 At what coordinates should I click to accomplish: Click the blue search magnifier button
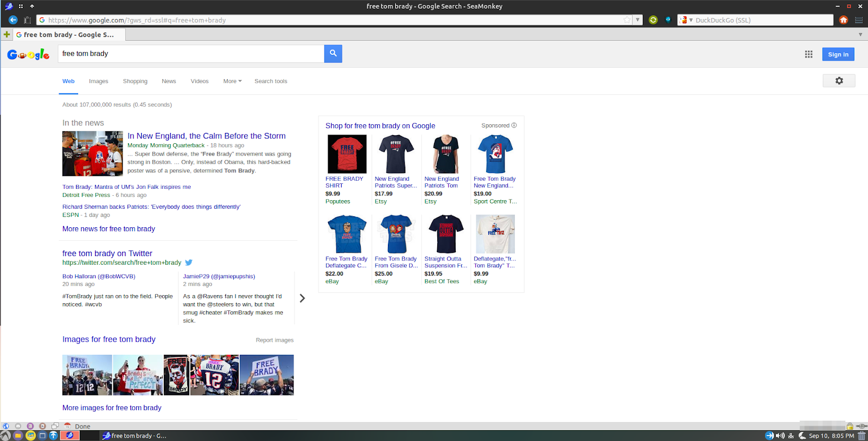[333, 54]
